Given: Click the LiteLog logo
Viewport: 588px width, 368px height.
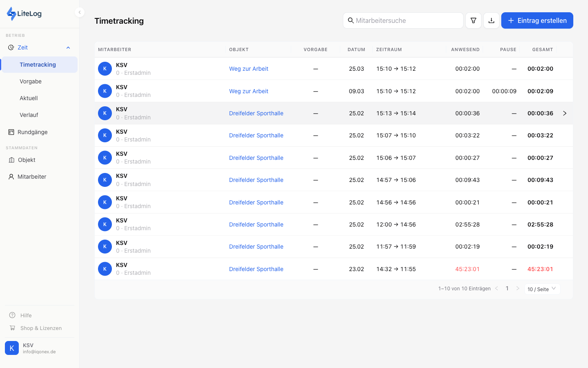Looking at the screenshot, I should (24, 13).
